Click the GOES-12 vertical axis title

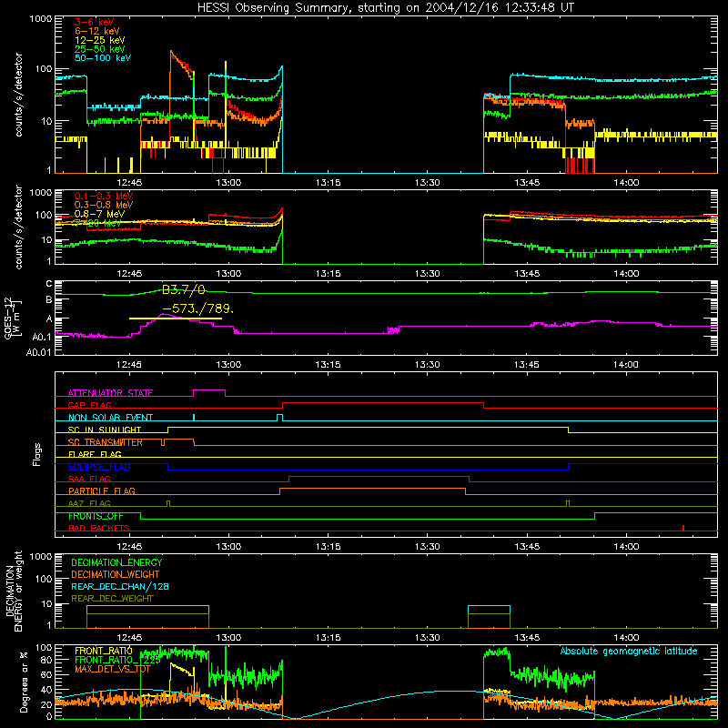point(13,318)
